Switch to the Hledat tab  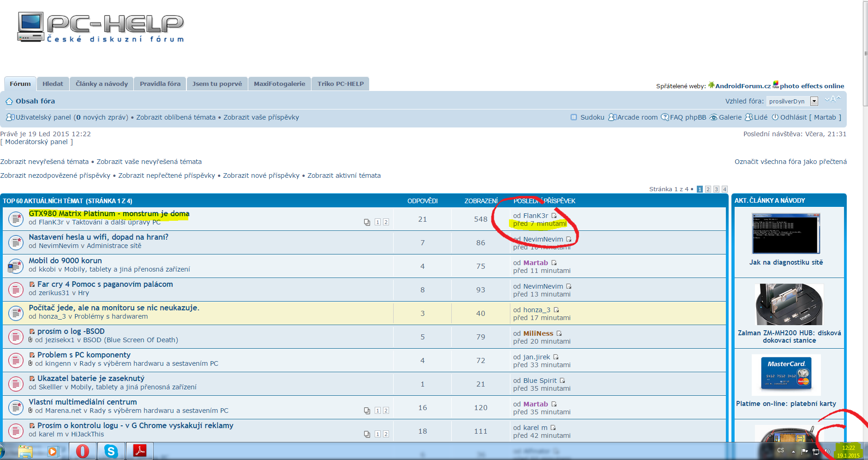pyautogui.click(x=53, y=84)
